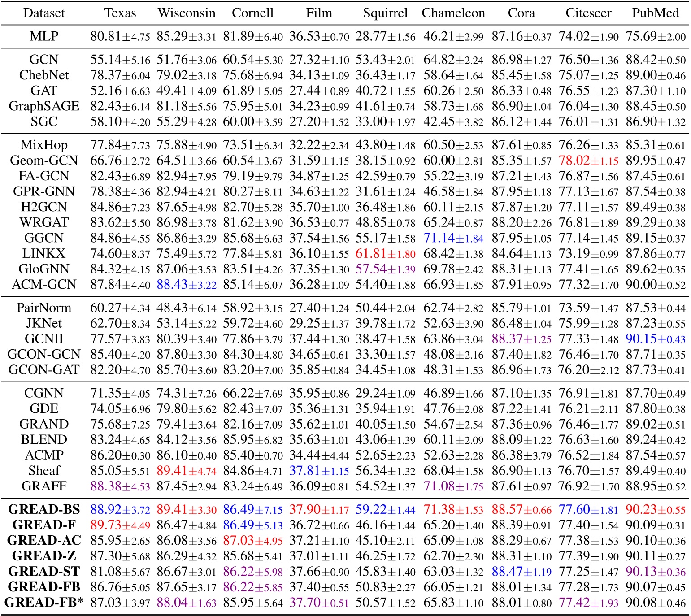The width and height of the screenshot is (691, 616).
Task: Select the Cora column header
Action: coord(522,13)
